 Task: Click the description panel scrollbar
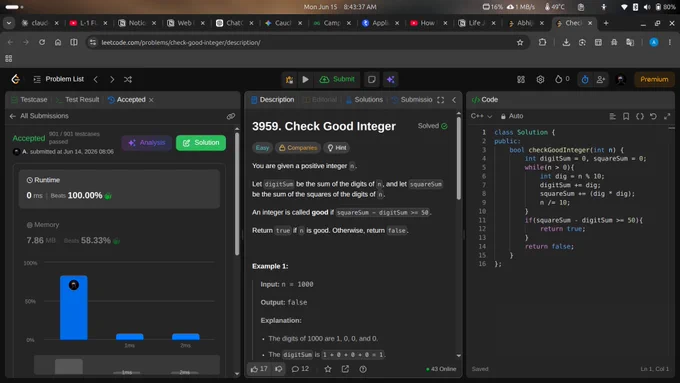pos(459,158)
